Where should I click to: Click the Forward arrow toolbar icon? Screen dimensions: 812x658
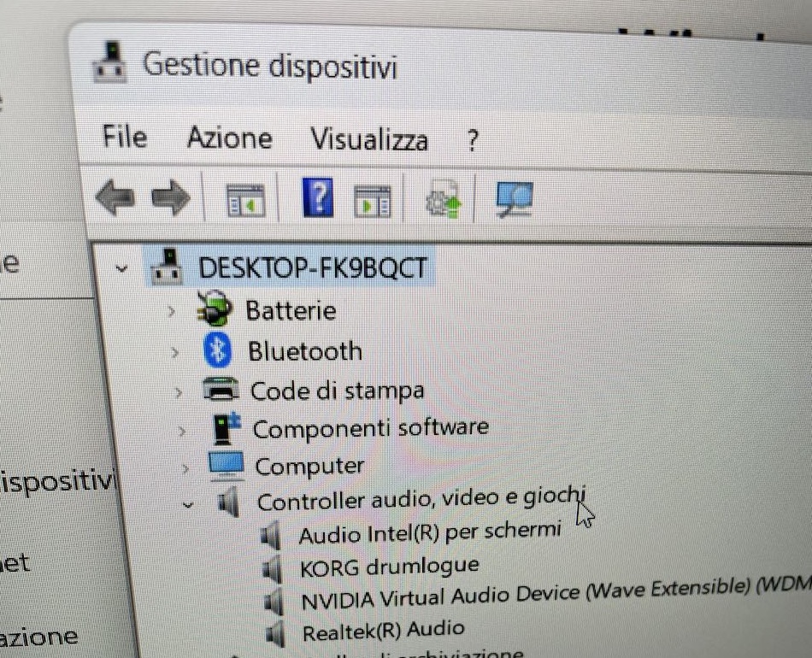tap(171, 197)
